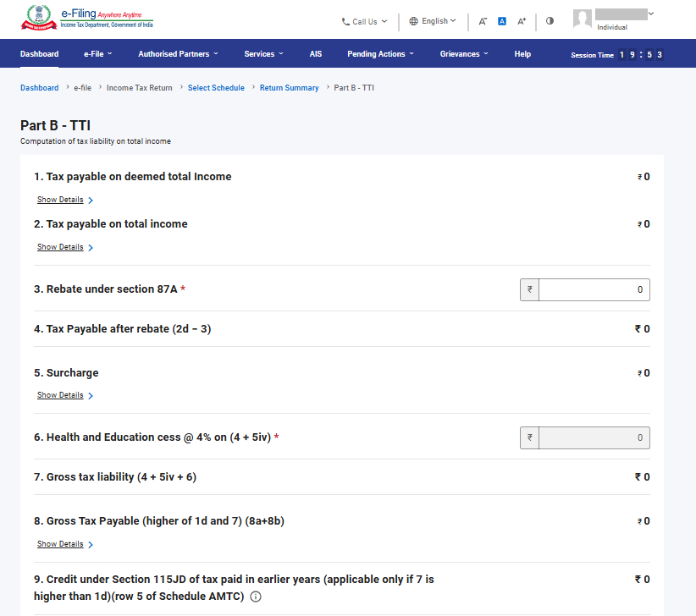The height and width of the screenshot is (616, 696).
Task: Click the Rebate under section 87A input
Action: click(x=594, y=289)
